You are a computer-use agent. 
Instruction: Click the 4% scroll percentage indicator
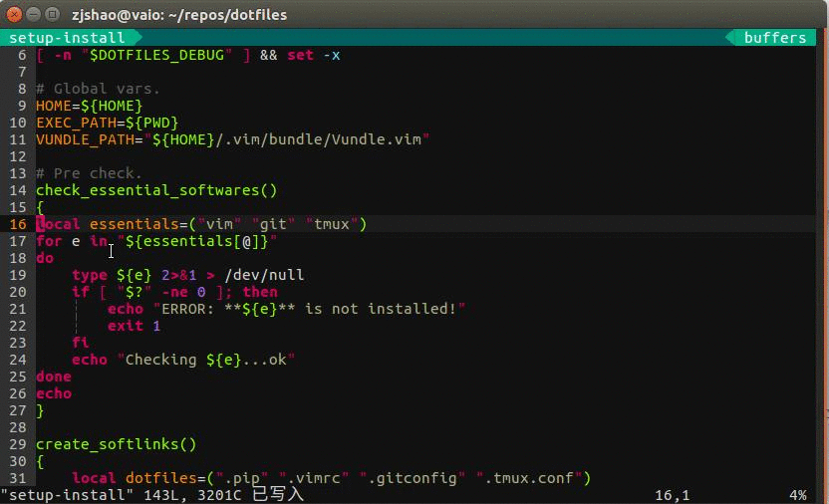[798, 495]
